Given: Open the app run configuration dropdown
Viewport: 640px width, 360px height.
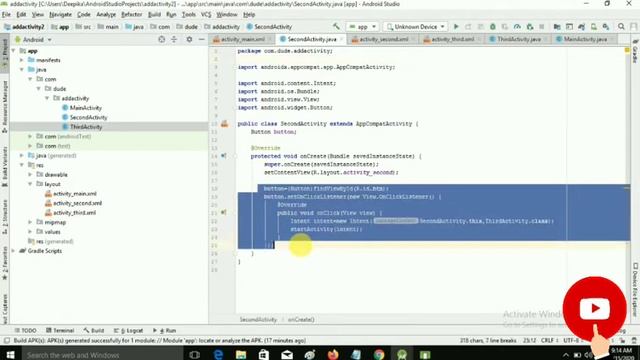Looking at the screenshot, I should (362, 27).
